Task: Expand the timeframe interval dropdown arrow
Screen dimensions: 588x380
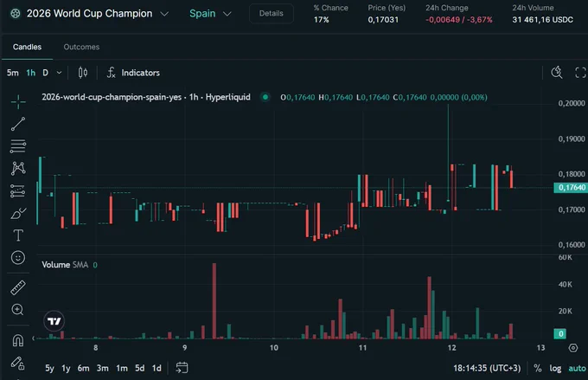Action: pyautogui.click(x=59, y=73)
